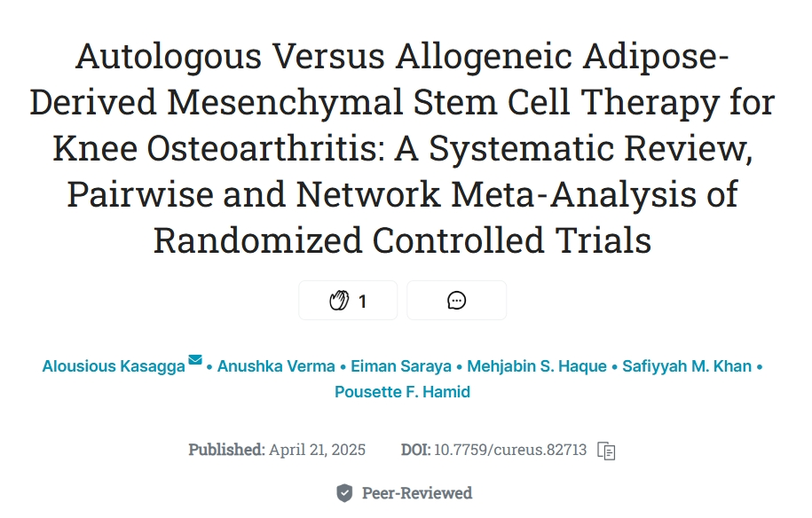This screenshot has width=812, height=518.
Task: Click envelope icon beside Alousious Kasagga
Action: coord(195,360)
